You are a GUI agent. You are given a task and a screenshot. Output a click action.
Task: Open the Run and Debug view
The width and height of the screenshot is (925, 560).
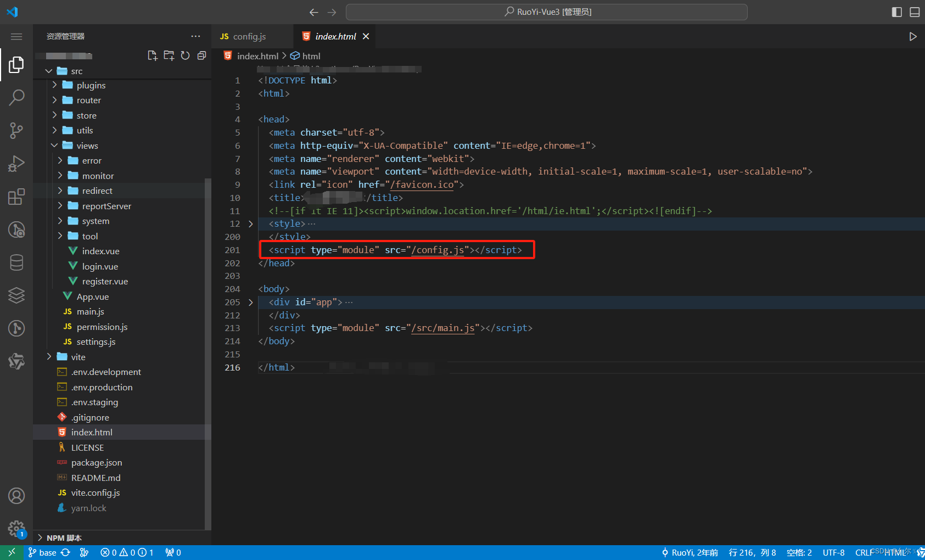16,163
